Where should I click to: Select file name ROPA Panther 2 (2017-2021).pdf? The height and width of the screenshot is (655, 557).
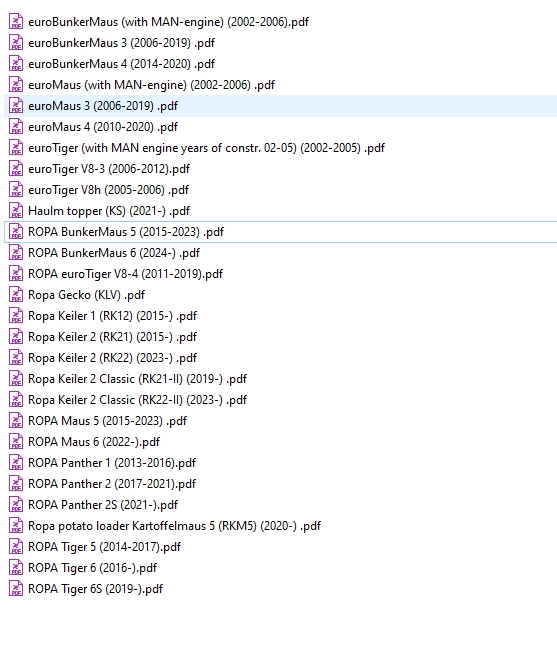(x=112, y=484)
